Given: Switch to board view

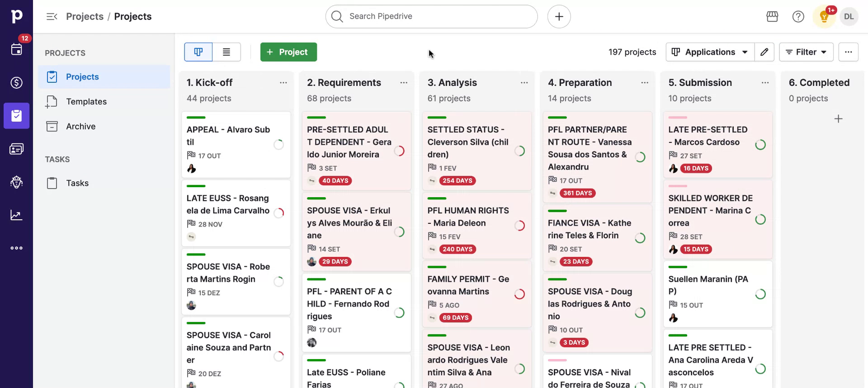Looking at the screenshot, I should click(x=198, y=52).
